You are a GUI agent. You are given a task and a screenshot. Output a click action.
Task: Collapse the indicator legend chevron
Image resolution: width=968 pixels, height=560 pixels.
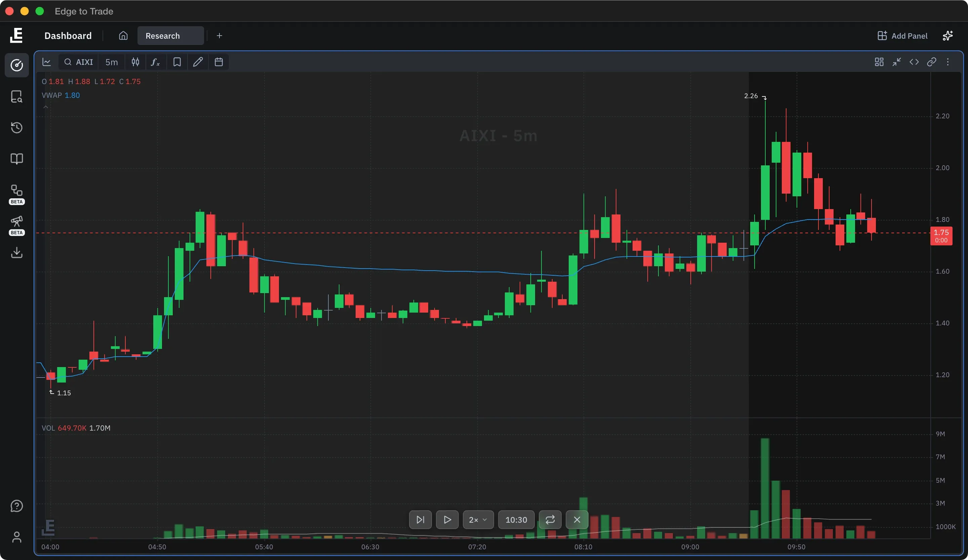[46, 107]
